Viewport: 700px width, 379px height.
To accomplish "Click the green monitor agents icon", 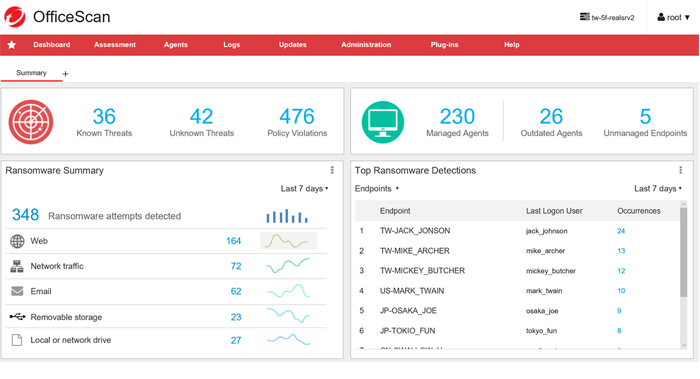I will coord(383,122).
